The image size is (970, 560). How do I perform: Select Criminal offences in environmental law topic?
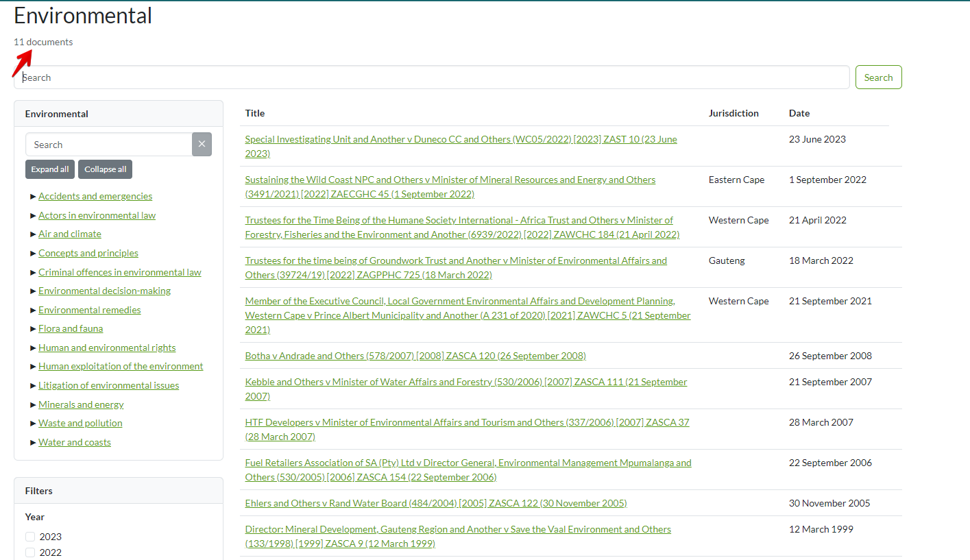click(x=119, y=272)
